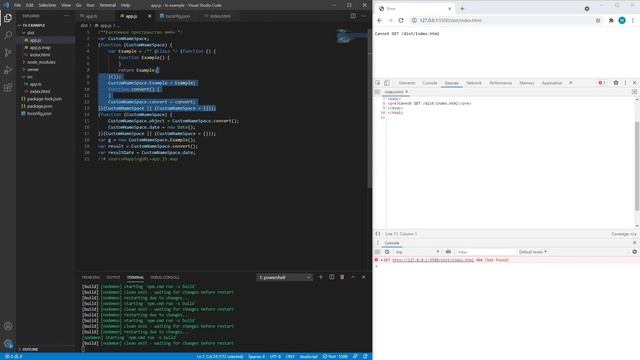Open the Terminal menu in menu bar
The height and width of the screenshot is (360, 640).
coord(108,5)
